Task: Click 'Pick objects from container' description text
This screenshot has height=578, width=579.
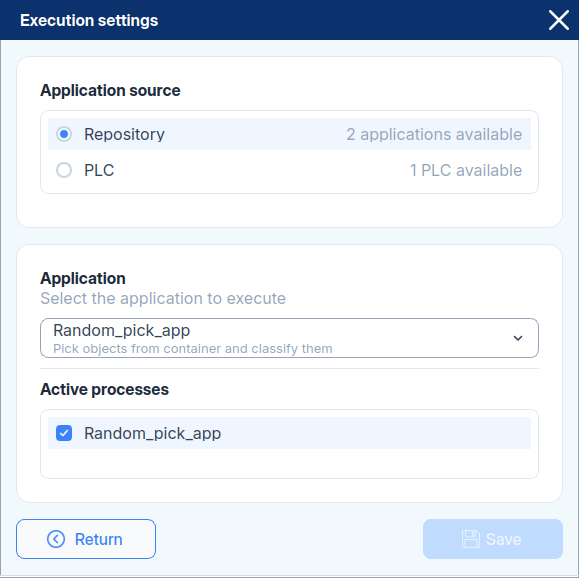Action: click(x=192, y=349)
